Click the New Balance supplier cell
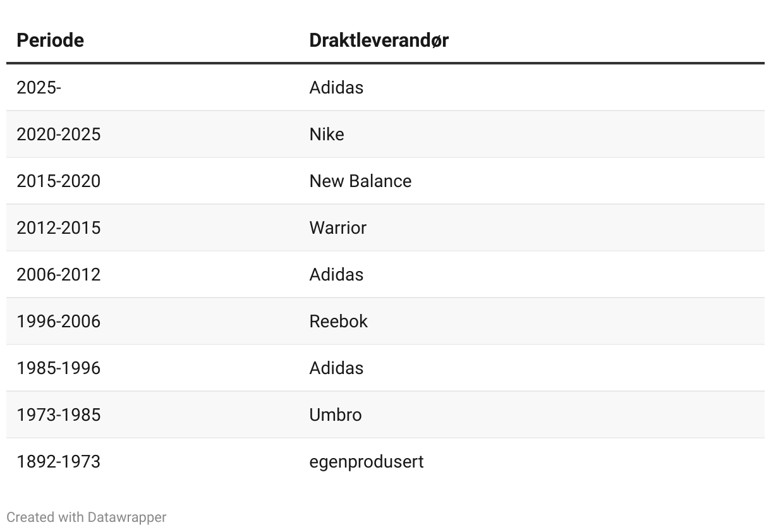 click(360, 181)
